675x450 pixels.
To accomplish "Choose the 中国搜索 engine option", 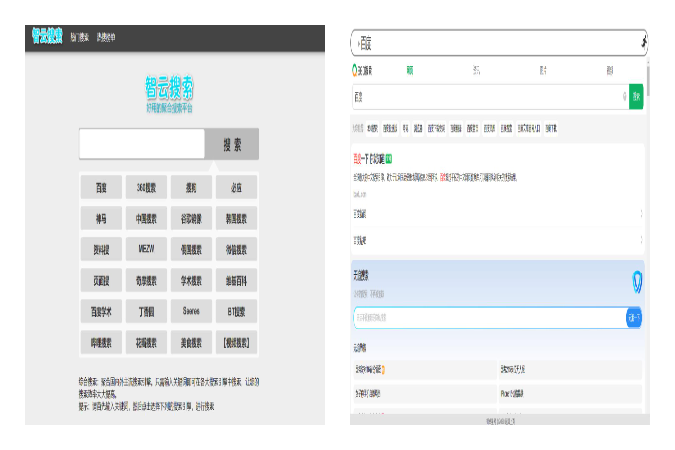I will pos(146,218).
